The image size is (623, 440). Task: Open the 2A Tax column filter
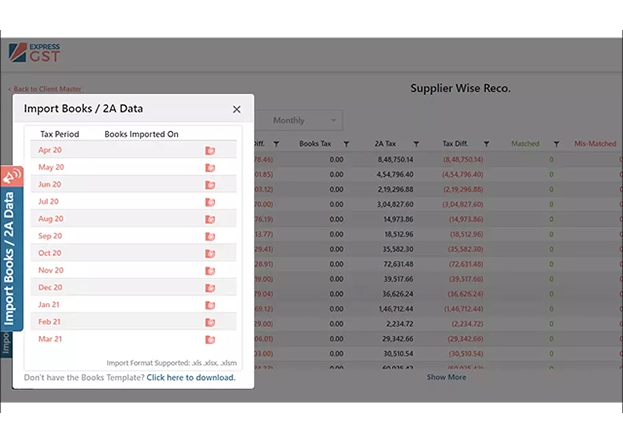click(x=416, y=144)
